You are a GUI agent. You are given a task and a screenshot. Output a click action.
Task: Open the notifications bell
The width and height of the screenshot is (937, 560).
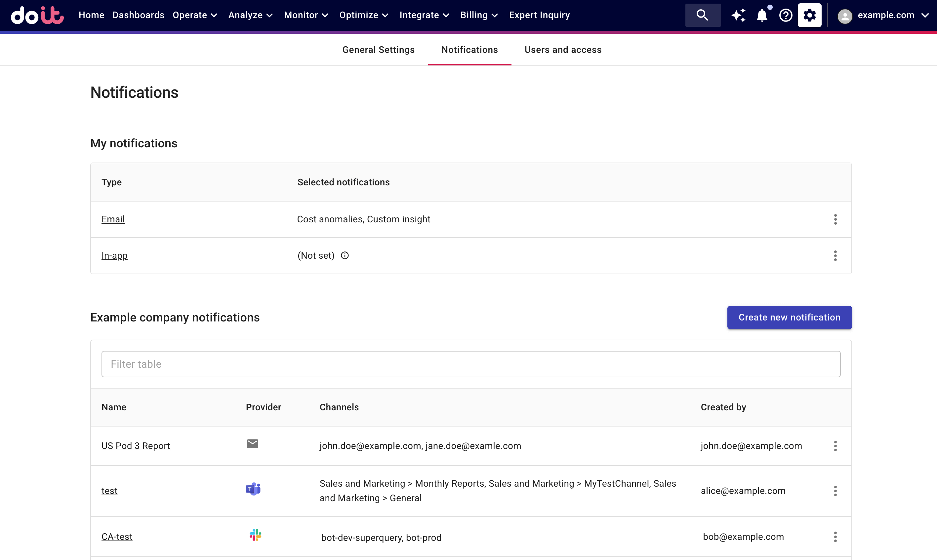click(x=762, y=15)
